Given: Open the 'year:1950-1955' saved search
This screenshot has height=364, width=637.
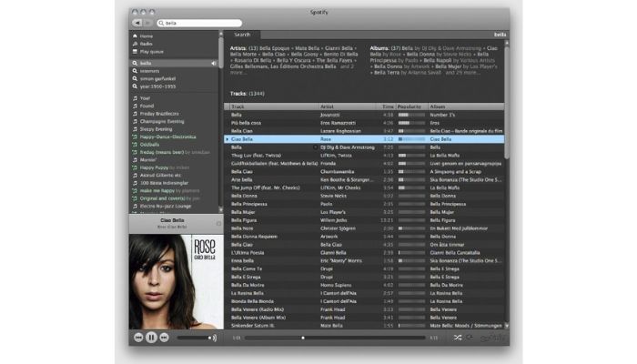Looking at the screenshot, I should tap(157, 86).
